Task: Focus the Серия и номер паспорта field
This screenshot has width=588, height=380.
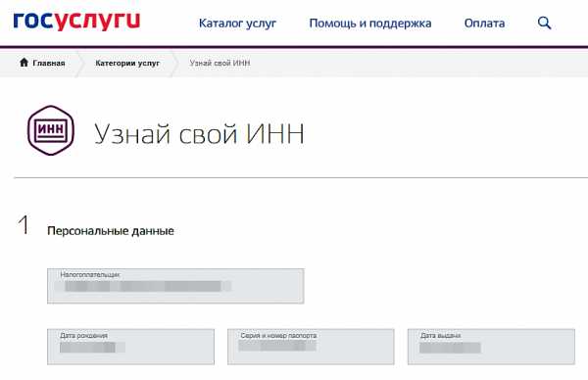Action: [x=311, y=347]
